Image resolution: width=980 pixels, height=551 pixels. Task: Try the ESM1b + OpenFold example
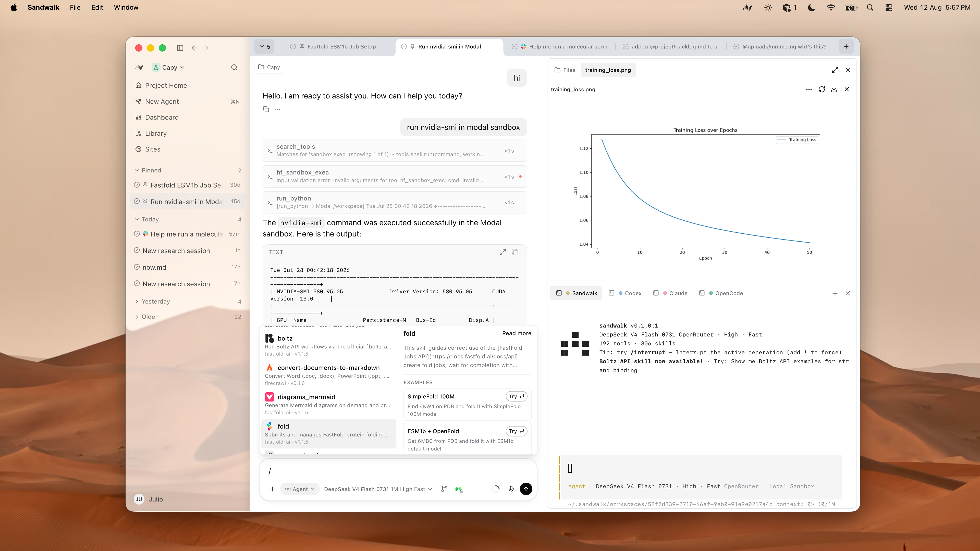tap(516, 431)
